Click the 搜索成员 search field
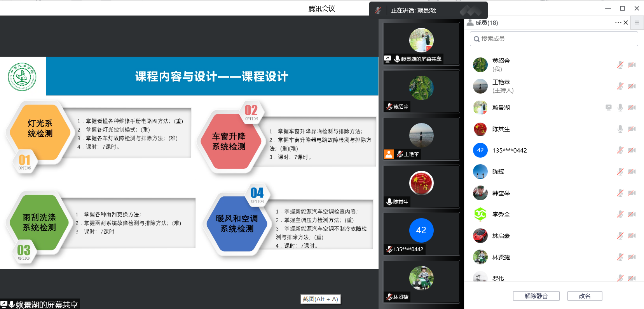The width and height of the screenshot is (644, 309). coord(554,39)
